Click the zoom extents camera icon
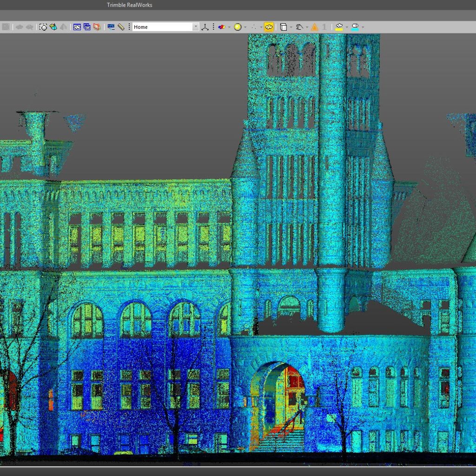 pyautogui.click(x=43, y=27)
